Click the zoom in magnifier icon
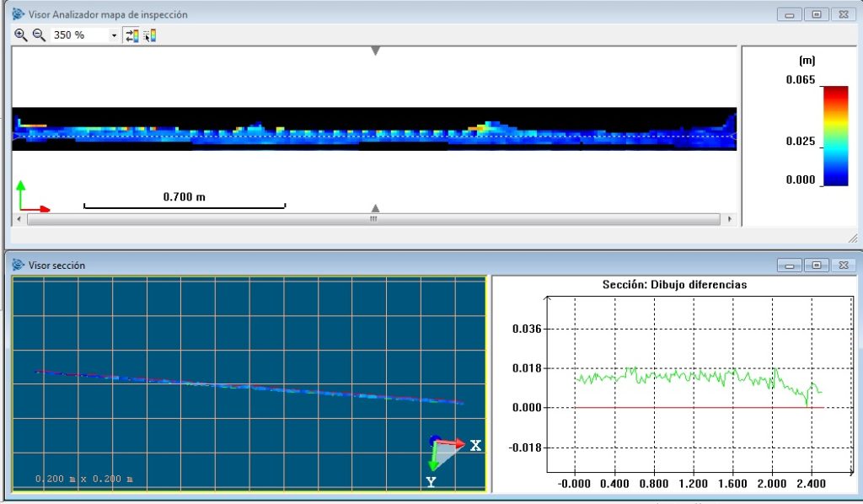 [21, 35]
